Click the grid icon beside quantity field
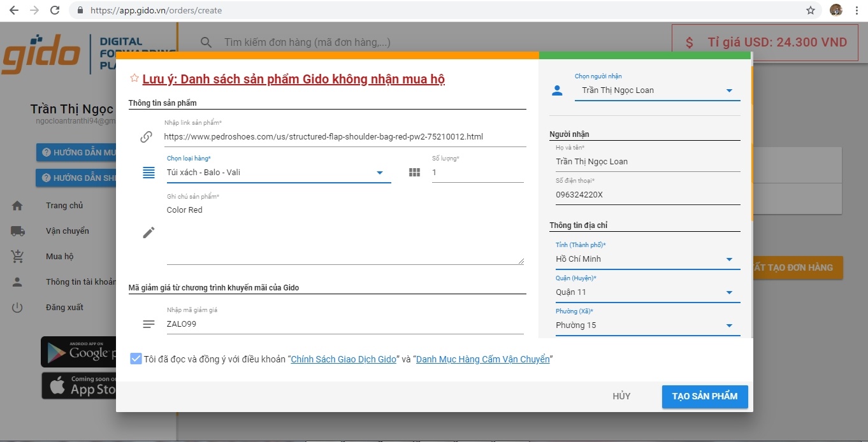868x442 pixels. coord(414,173)
